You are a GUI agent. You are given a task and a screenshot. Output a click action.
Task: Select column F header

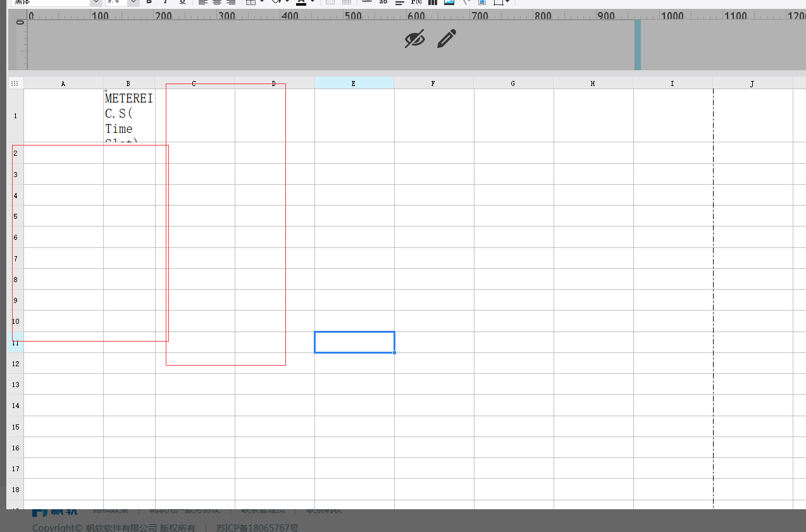[433, 84]
